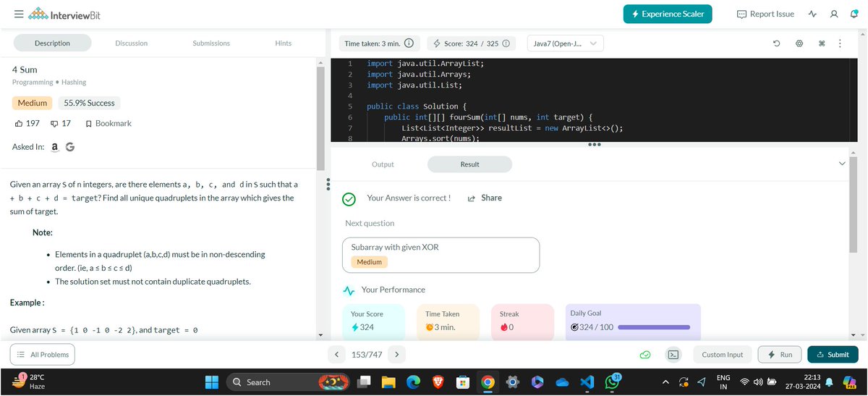Open Brave browser in taskbar

tap(438, 382)
